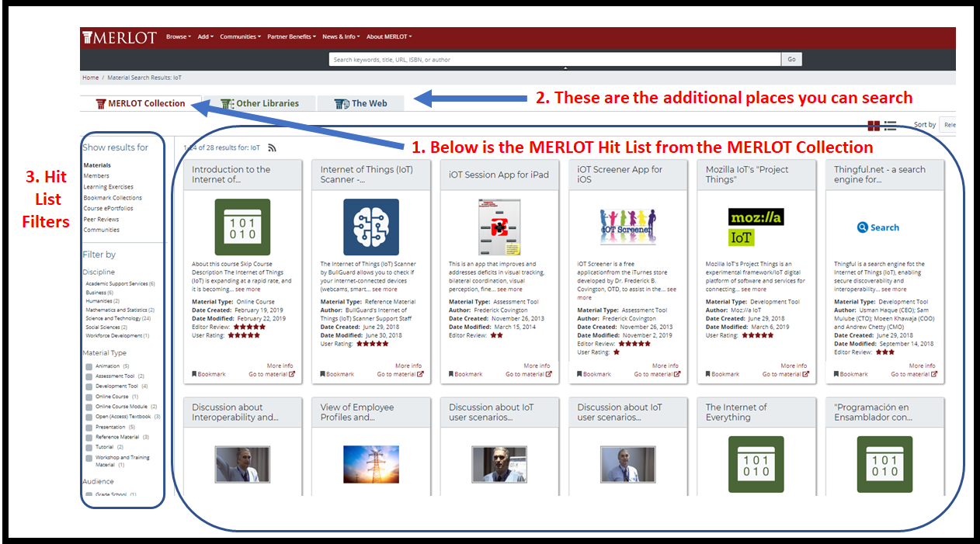Open Go to material on Thingful.net card
The image size is (980, 544).
(x=914, y=374)
